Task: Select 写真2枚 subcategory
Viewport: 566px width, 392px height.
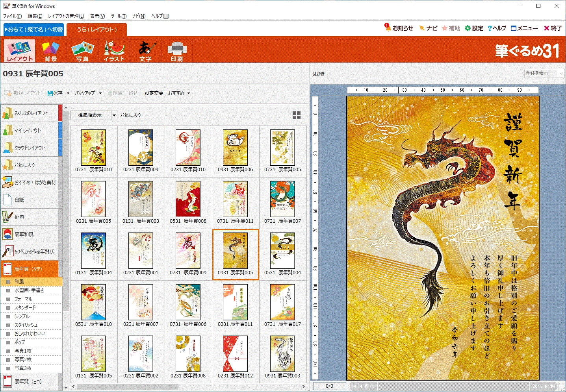Action: pyautogui.click(x=31, y=360)
